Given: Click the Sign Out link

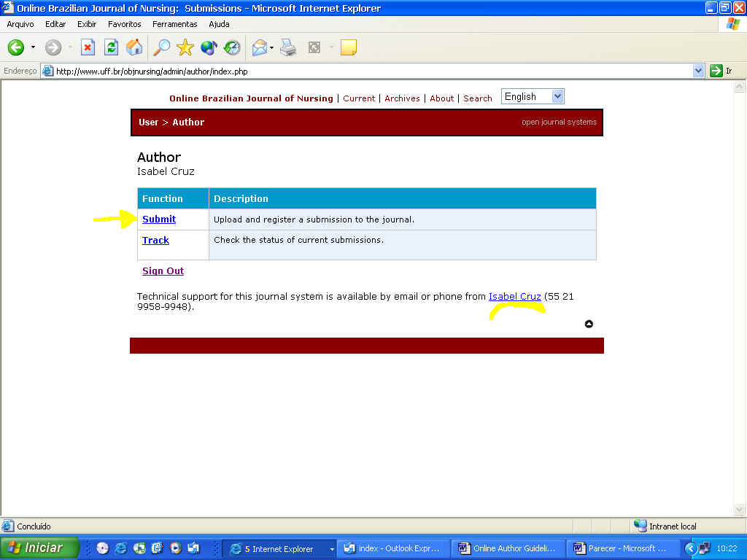Looking at the screenshot, I should click(x=163, y=271).
